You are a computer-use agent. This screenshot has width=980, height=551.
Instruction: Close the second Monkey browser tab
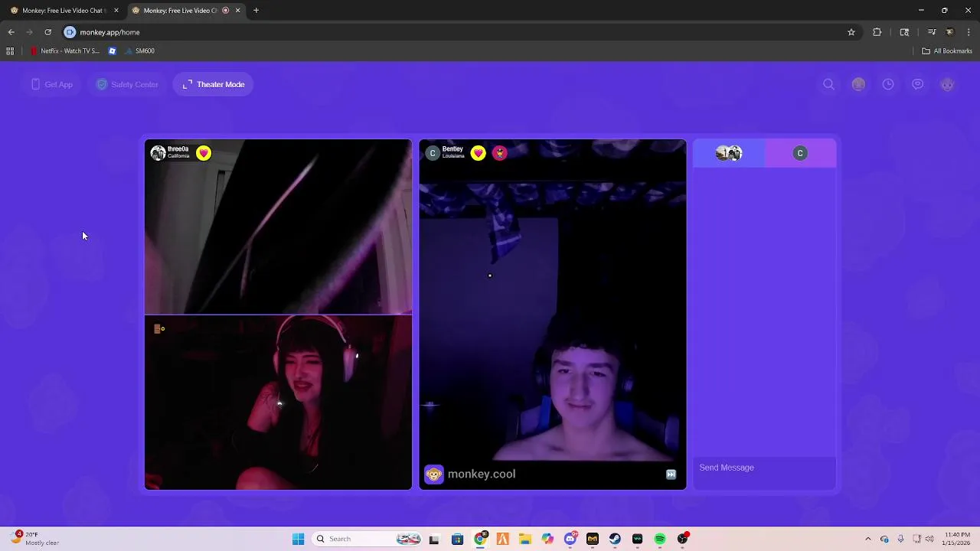(x=237, y=11)
